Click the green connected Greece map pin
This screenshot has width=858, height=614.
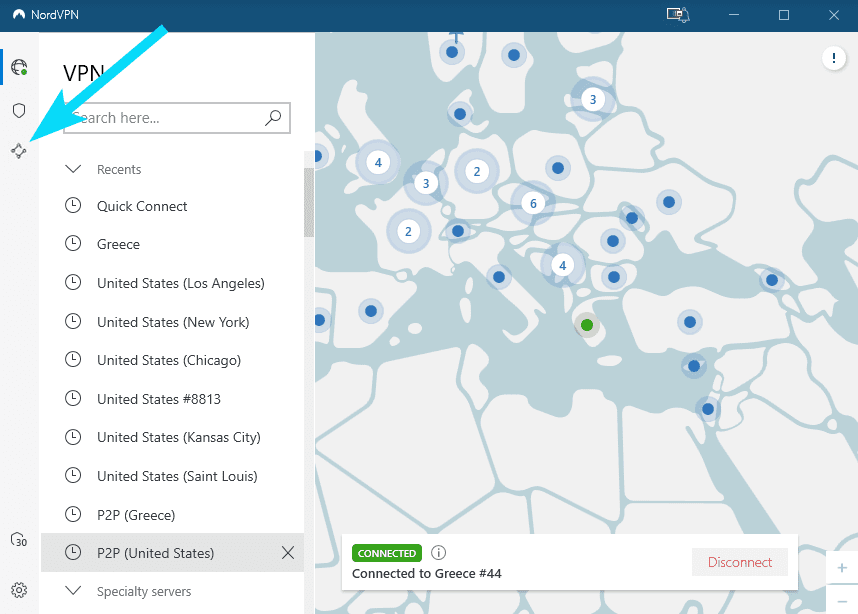click(587, 325)
